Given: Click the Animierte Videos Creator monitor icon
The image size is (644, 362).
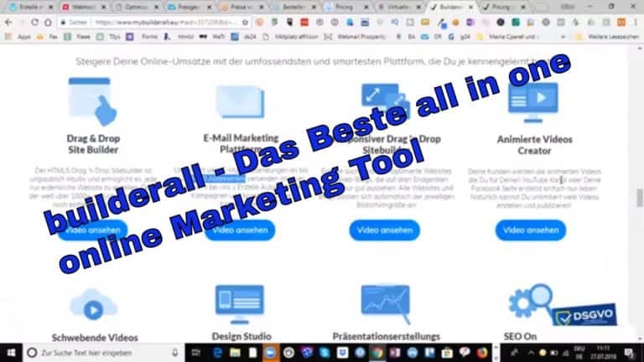Looking at the screenshot, I should (532, 102).
